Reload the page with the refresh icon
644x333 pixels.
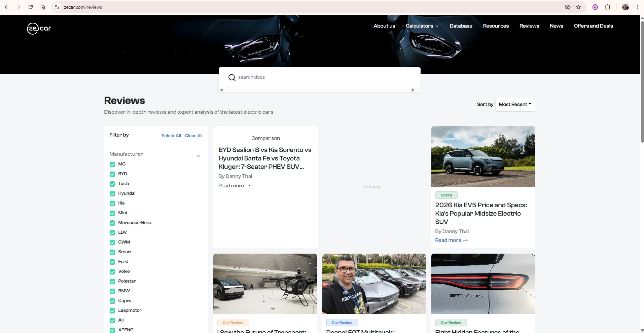[x=31, y=7]
